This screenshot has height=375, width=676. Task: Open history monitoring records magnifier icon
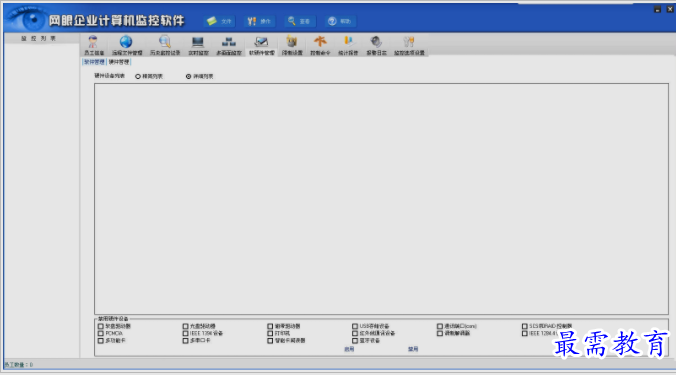click(x=165, y=46)
